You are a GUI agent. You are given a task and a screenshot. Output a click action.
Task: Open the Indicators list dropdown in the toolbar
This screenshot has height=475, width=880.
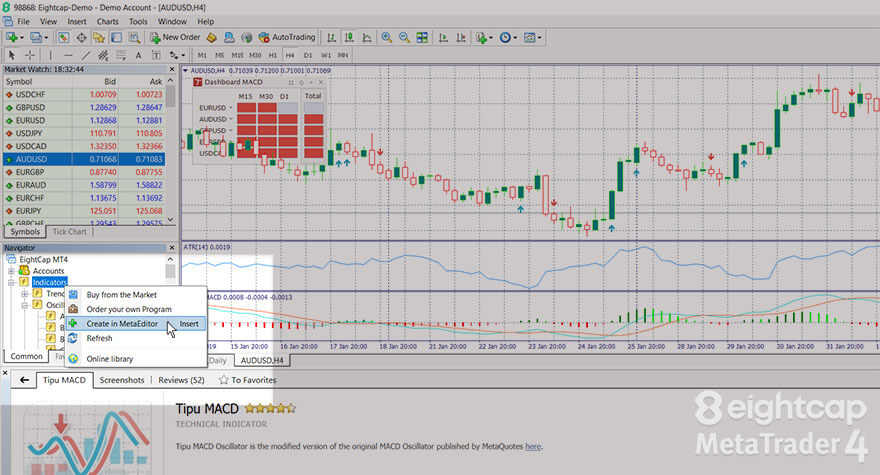click(x=483, y=38)
